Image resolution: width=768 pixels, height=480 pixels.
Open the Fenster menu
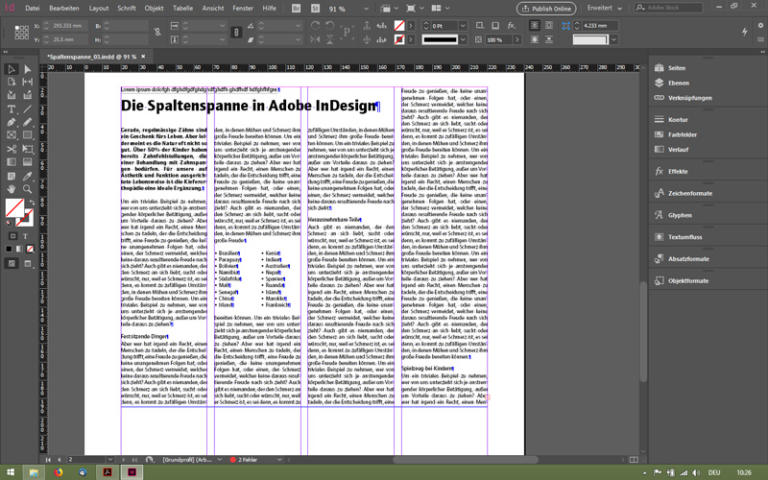[242, 8]
